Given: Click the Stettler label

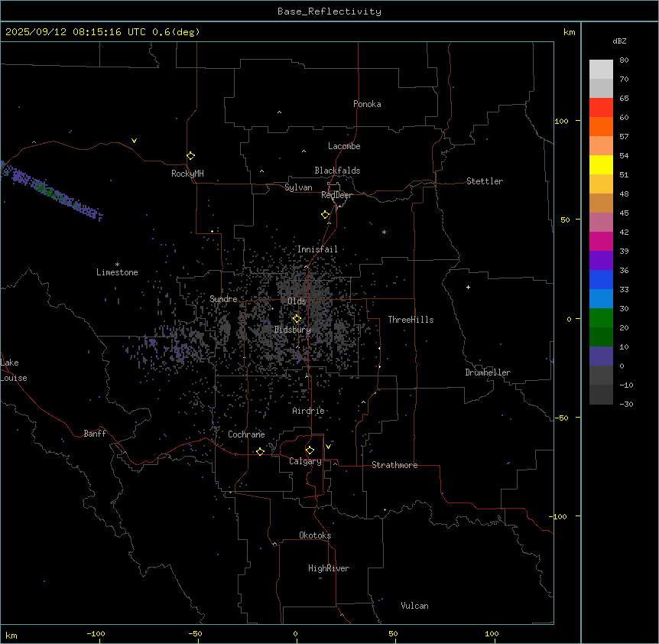Looking at the screenshot, I should tap(485, 181).
